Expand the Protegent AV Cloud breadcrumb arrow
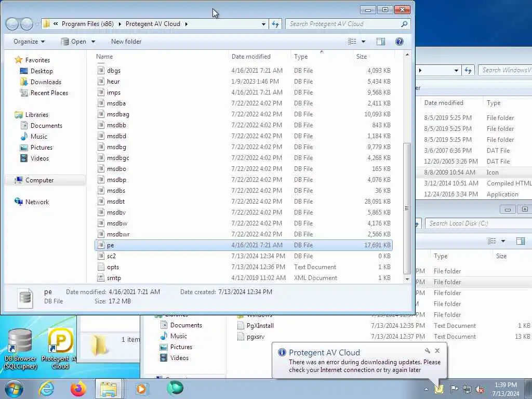532x399 pixels. 187,24
